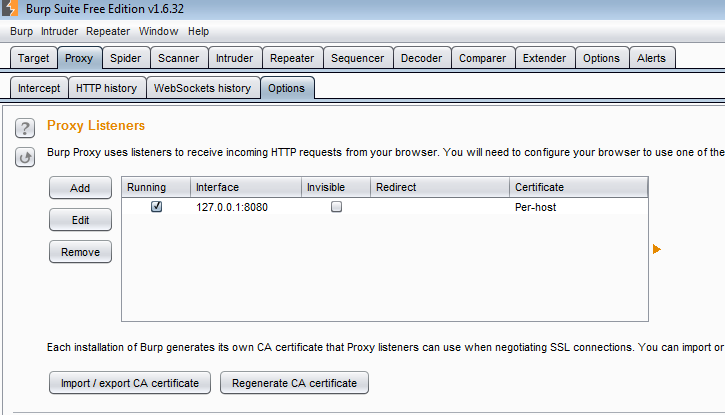The image size is (725, 415).
Task: Toggle the Running checkbox for 127.0.0.1:8080
Action: [156, 207]
